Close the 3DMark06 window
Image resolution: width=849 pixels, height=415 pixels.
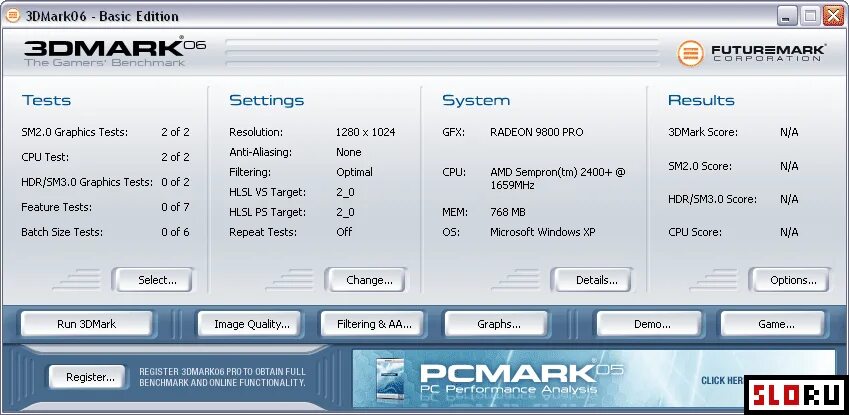point(833,16)
